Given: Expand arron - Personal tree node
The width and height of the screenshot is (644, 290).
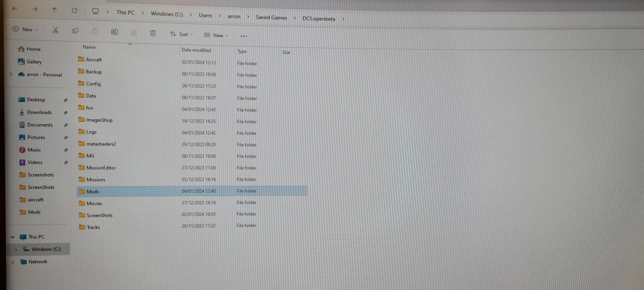Looking at the screenshot, I should click(11, 74).
